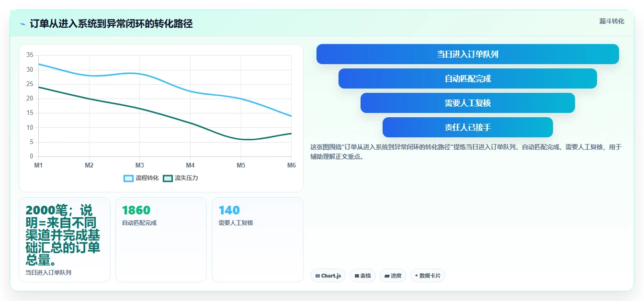
Task: Click the 流失压力 legend text
Action: point(186,178)
